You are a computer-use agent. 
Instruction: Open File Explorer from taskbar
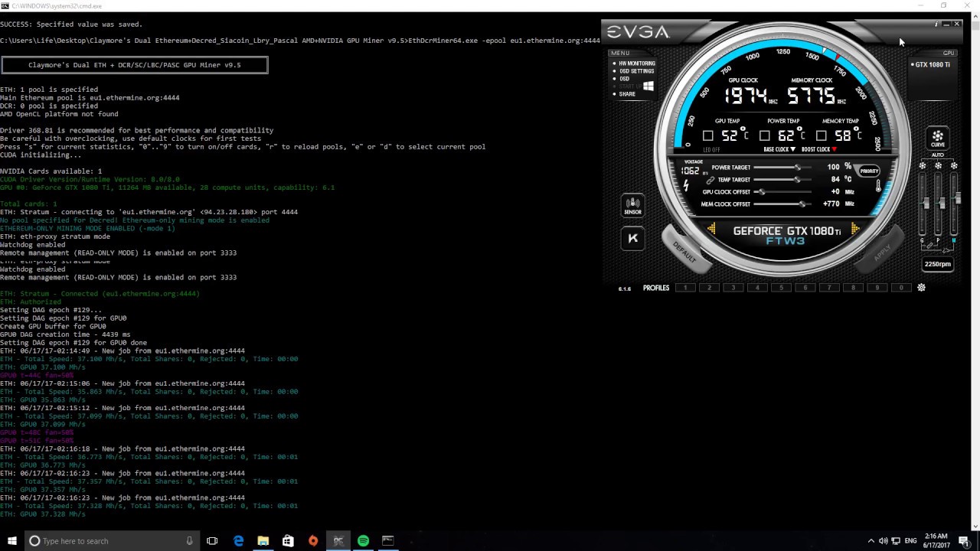click(x=263, y=541)
